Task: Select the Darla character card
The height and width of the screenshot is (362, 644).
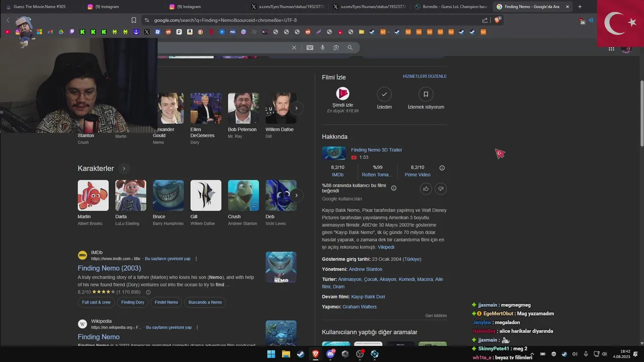Action: point(131,203)
